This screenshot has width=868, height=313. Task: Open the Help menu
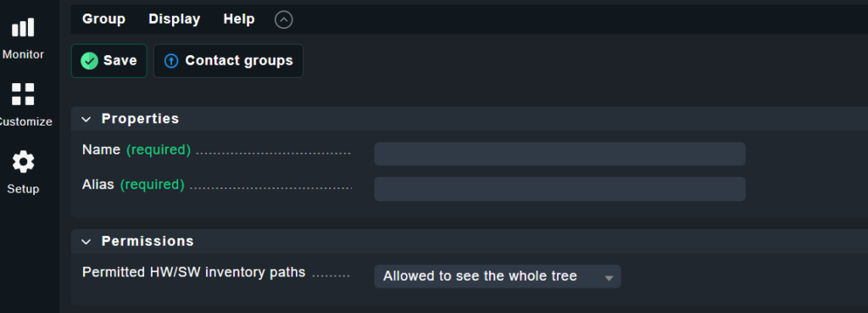[239, 20]
